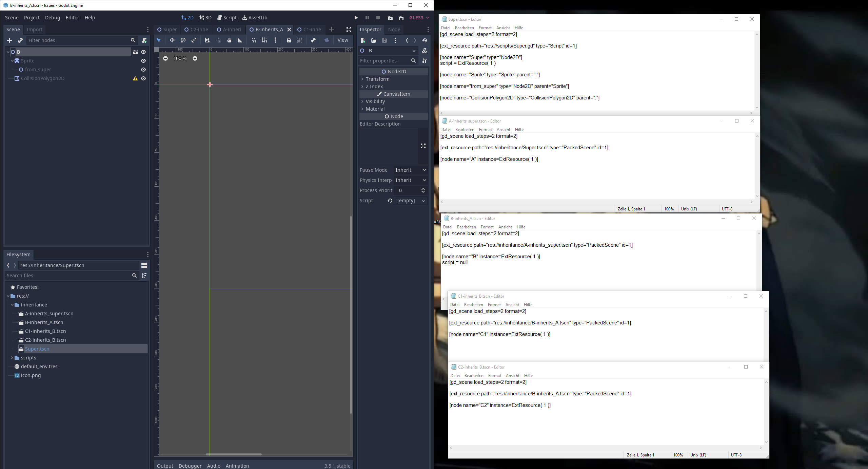The image size is (868, 469).
Task: Hide the Sprite node with its eye toggle
Action: pos(143,61)
